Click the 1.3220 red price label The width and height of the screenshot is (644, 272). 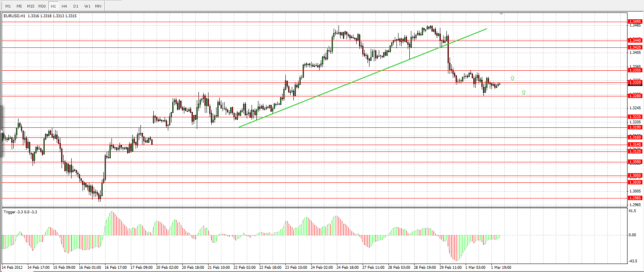(635, 117)
